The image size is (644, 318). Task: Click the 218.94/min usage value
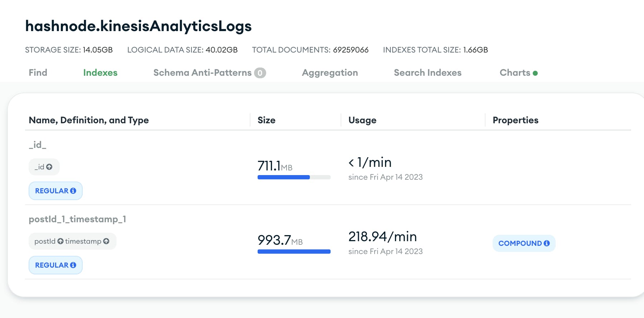[383, 237]
